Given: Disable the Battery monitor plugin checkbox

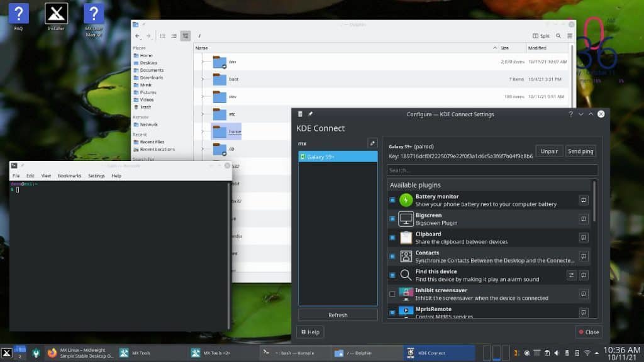Looking at the screenshot, I should tap(392, 200).
